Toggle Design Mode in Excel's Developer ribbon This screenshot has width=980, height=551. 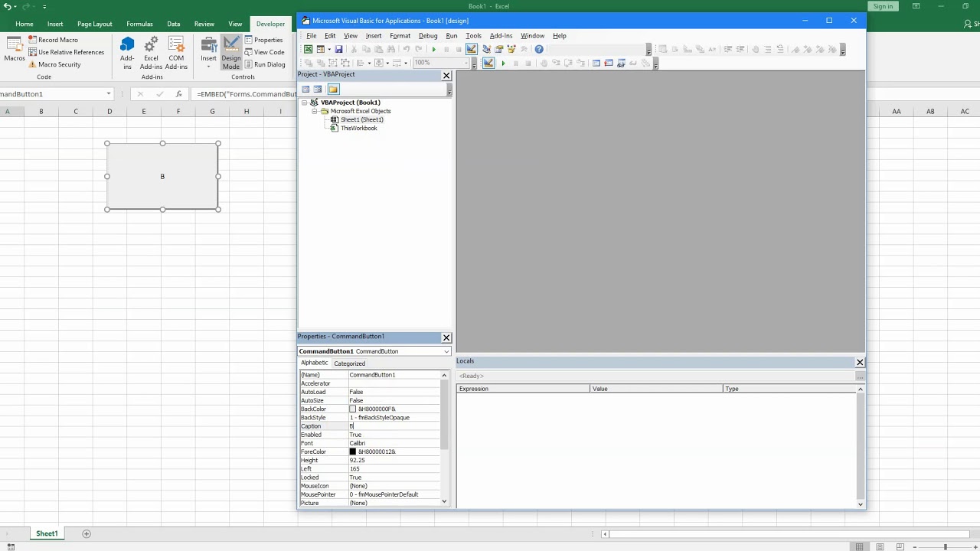click(x=231, y=53)
